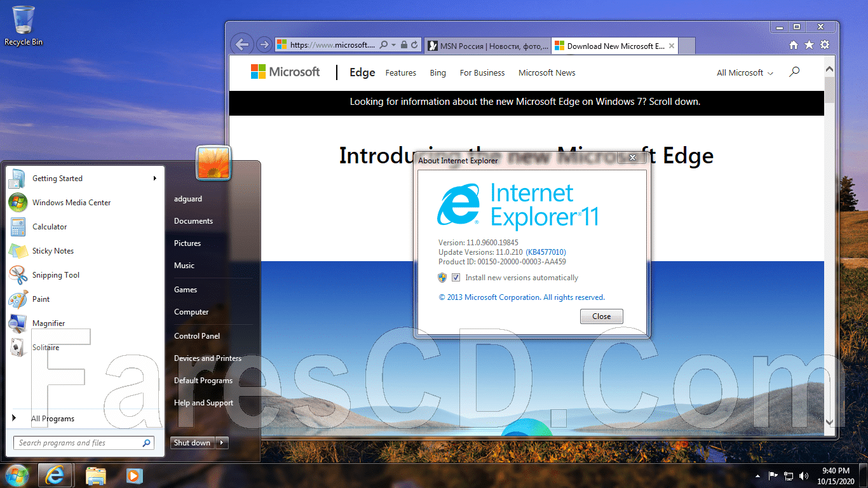Close the Download New Microsoft Edge tab
Image resolution: width=868 pixels, height=488 pixels.
[x=672, y=46]
